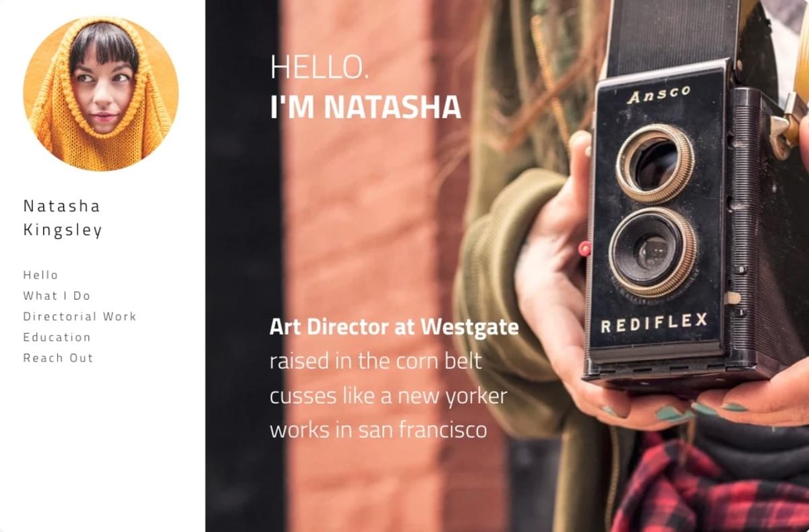The image size is (809, 532).
Task: Open the Hello section link
Action: pos(41,275)
